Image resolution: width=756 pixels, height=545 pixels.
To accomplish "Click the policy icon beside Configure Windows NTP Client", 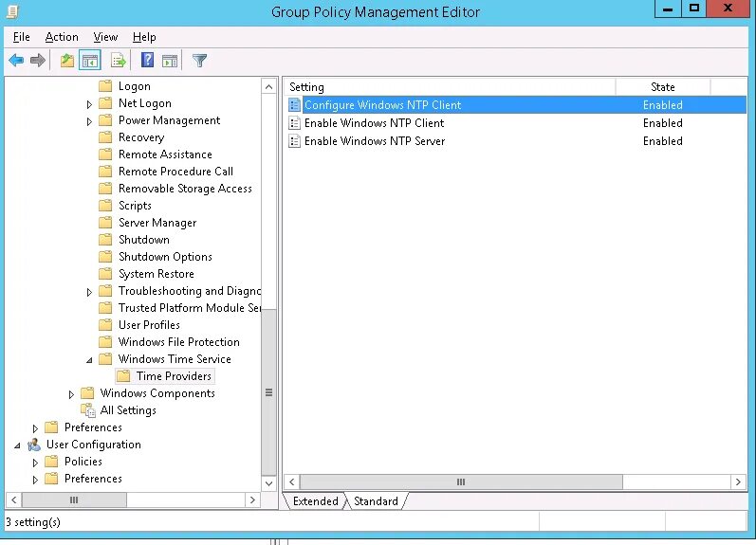I will pyautogui.click(x=294, y=105).
